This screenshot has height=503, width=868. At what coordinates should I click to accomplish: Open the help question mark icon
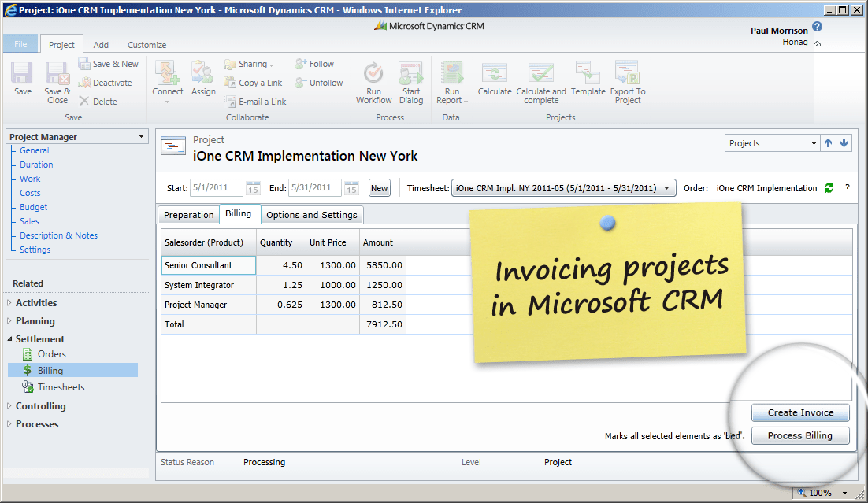tap(817, 26)
